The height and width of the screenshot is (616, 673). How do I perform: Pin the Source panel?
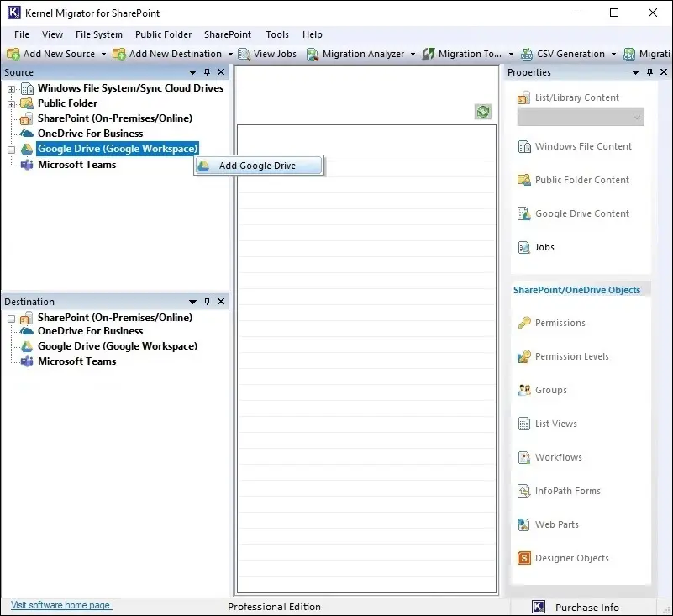pos(207,72)
